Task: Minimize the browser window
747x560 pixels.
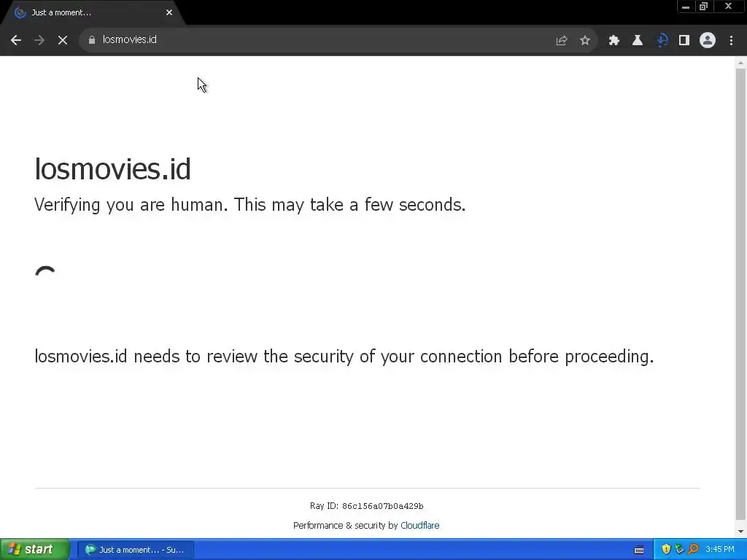Action: point(686,6)
